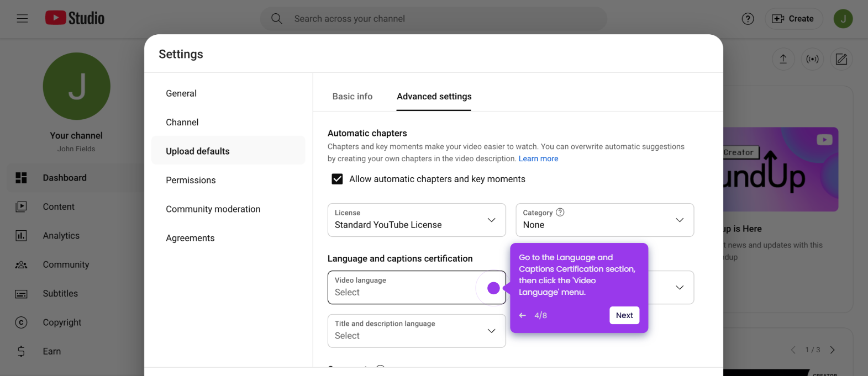Click the create post pencil icon

(841, 59)
